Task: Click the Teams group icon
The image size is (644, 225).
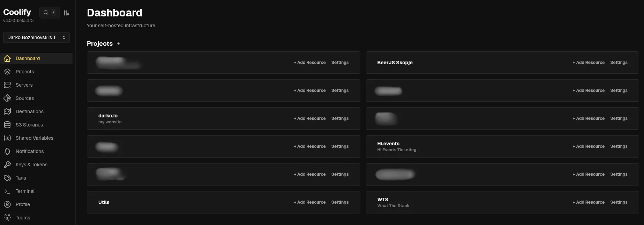Action: coord(7,217)
